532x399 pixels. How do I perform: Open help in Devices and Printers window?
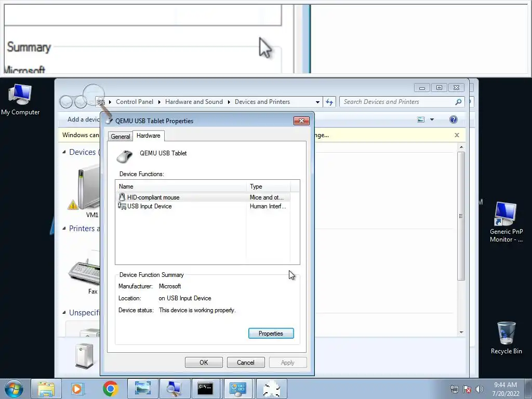(453, 119)
